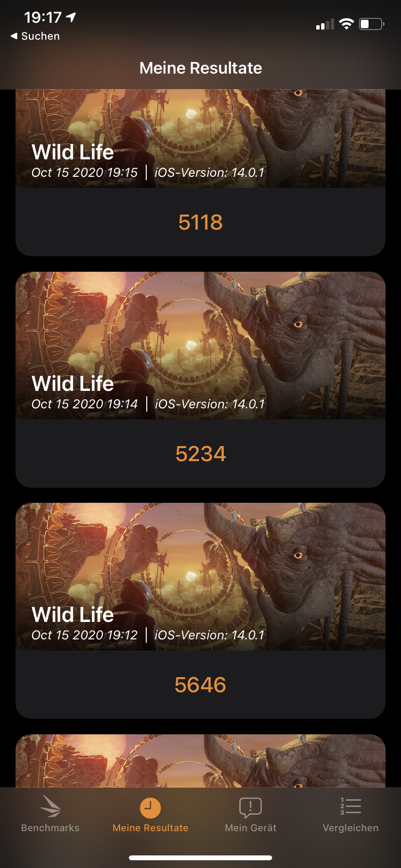Image resolution: width=401 pixels, height=868 pixels.
Task: Open the result with score 5234
Action: [x=200, y=454]
